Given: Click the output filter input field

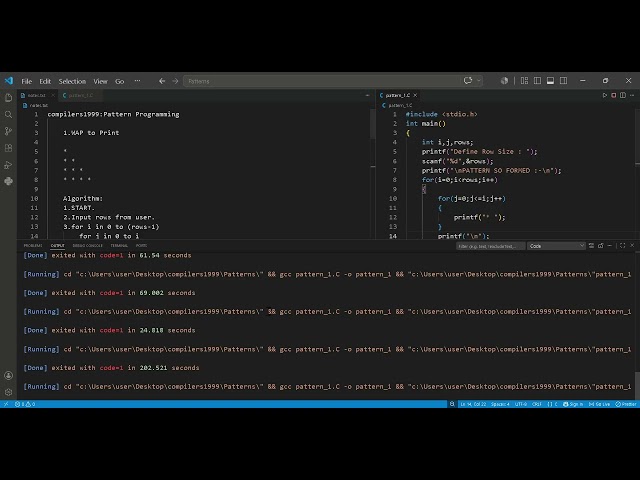Looking at the screenshot, I should [x=490, y=246].
